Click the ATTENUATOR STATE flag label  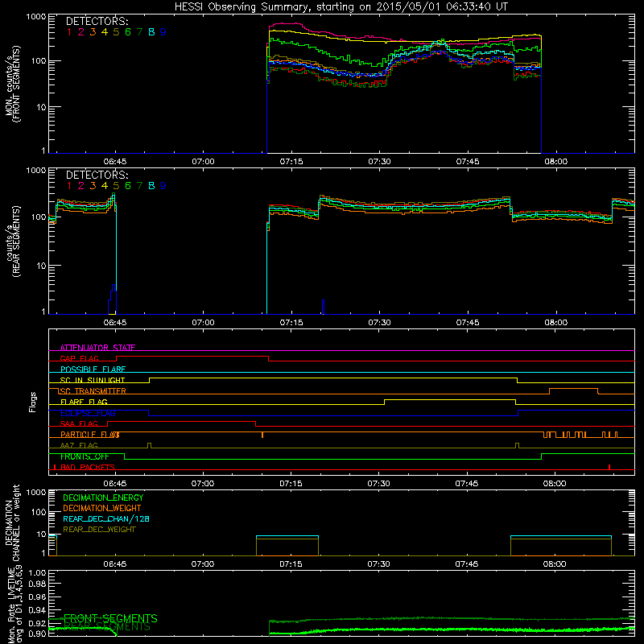click(x=97, y=348)
